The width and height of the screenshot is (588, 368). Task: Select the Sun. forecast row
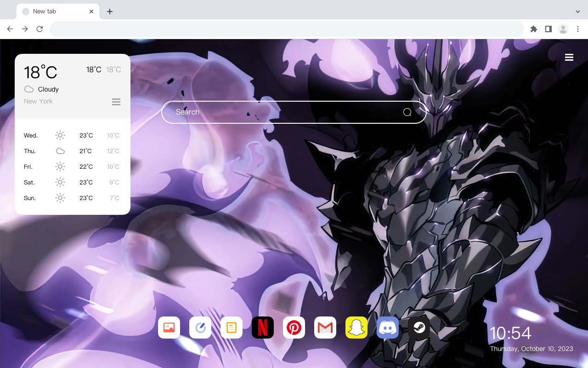tap(73, 198)
